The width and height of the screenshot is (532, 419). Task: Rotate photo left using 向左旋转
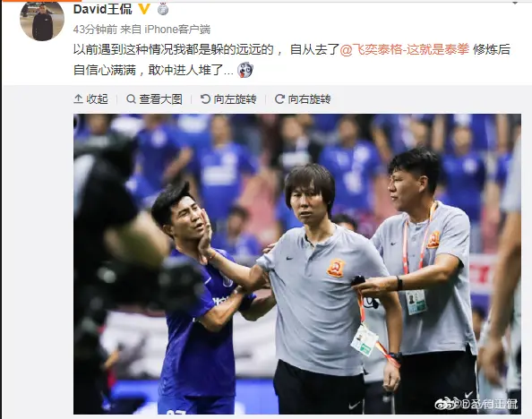pyautogui.click(x=228, y=99)
